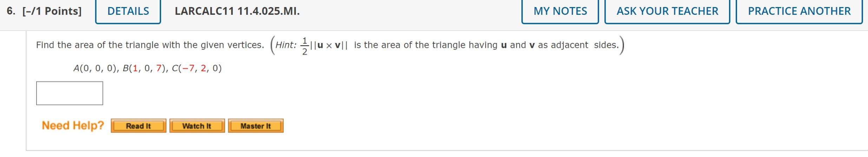The height and width of the screenshot is (157, 868).
Task: Click the question number 6.
Action: [x=11, y=11]
